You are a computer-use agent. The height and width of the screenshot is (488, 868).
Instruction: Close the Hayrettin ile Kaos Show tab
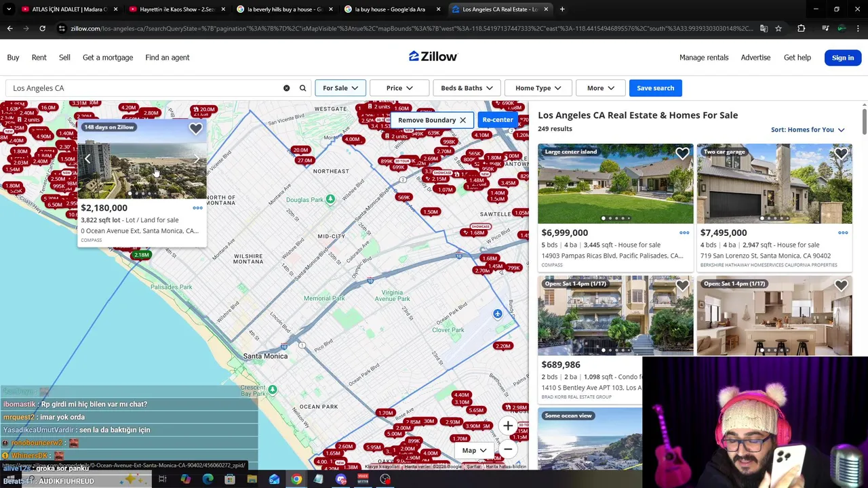(223, 9)
